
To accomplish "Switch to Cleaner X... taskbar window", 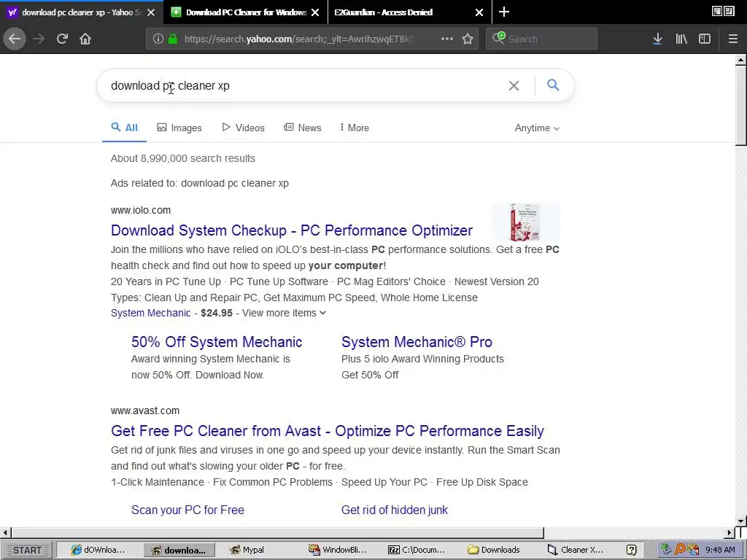I will pyautogui.click(x=575, y=550).
